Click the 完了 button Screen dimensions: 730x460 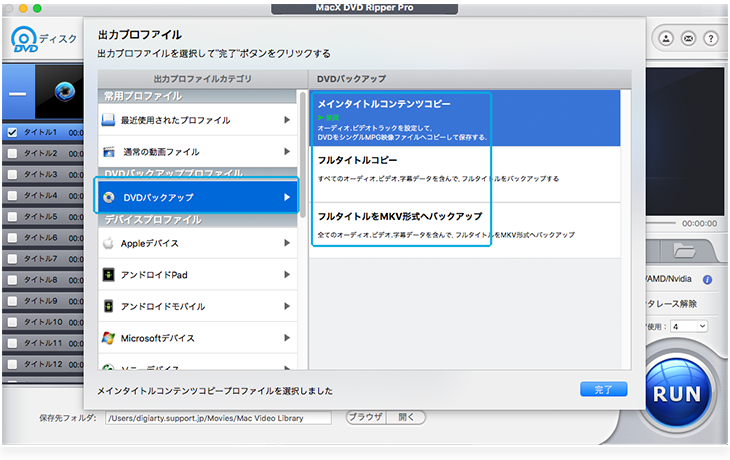point(603,389)
